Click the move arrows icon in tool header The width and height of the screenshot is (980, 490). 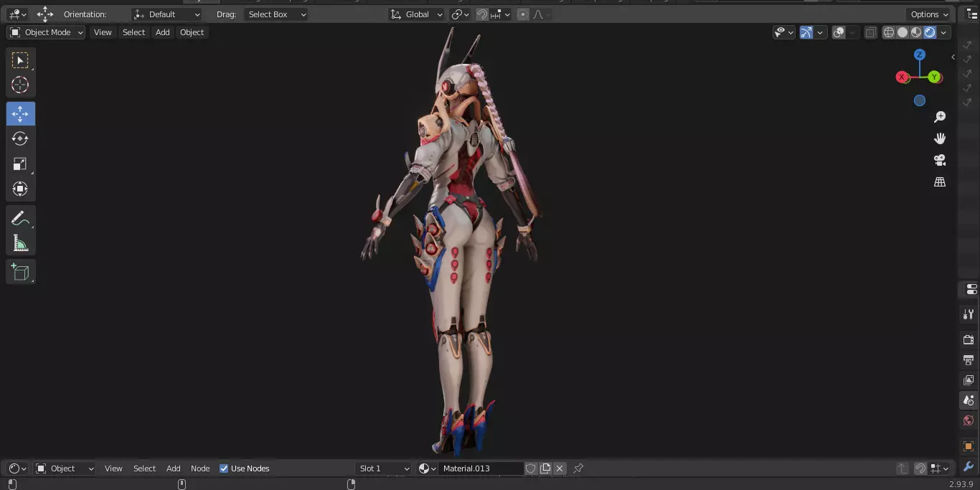[x=45, y=14]
